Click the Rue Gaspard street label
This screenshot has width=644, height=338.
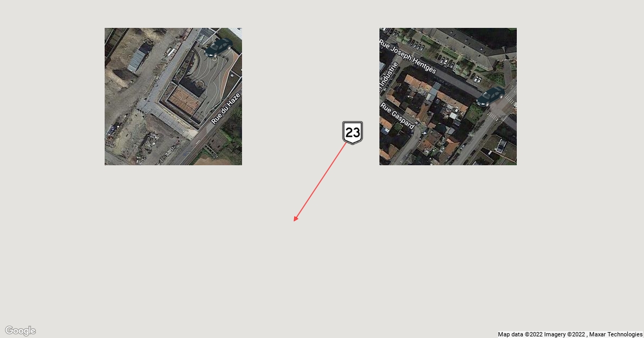point(397,116)
